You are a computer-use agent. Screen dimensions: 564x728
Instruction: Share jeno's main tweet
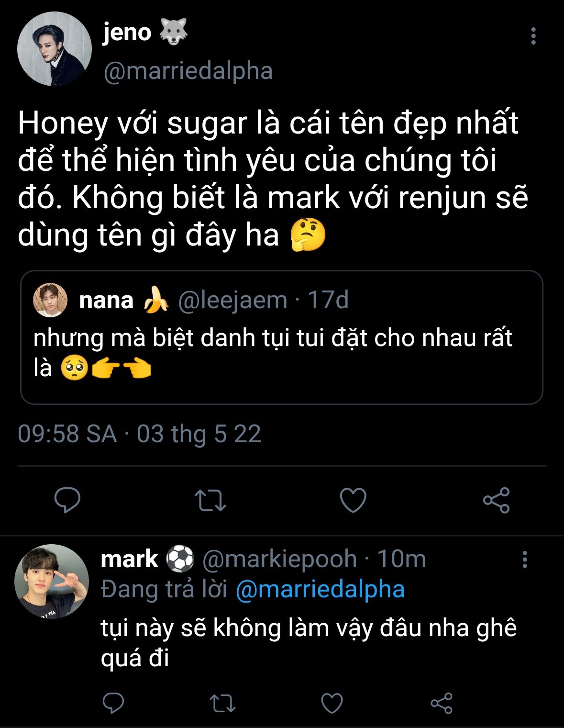[x=497, y=500]
